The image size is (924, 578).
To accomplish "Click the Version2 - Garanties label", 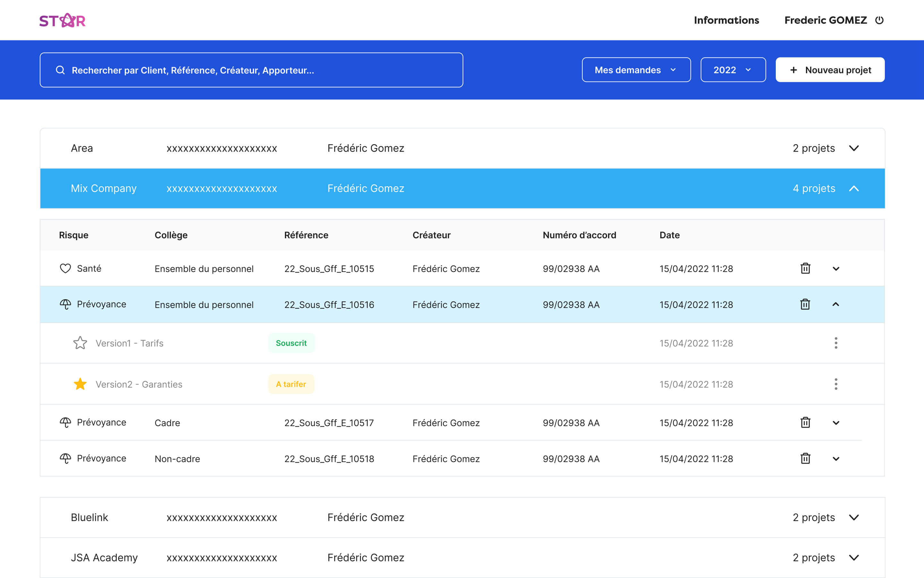I will (139, 384).
